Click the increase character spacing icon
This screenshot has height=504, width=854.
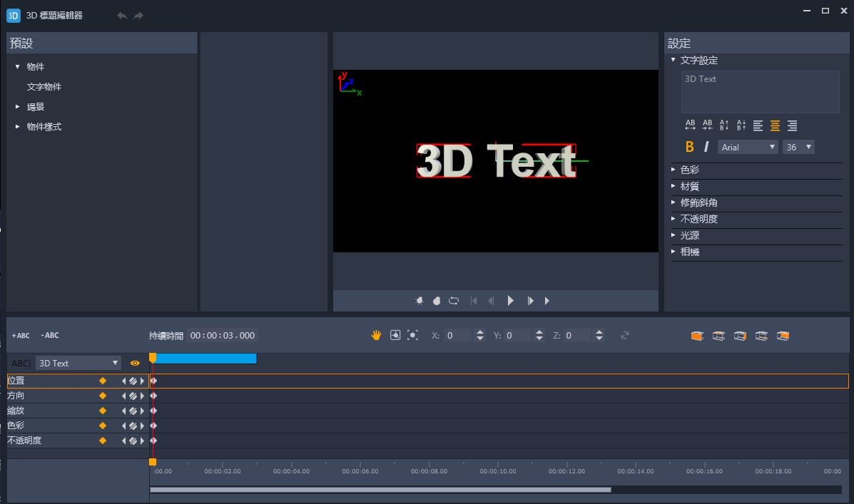690,125
